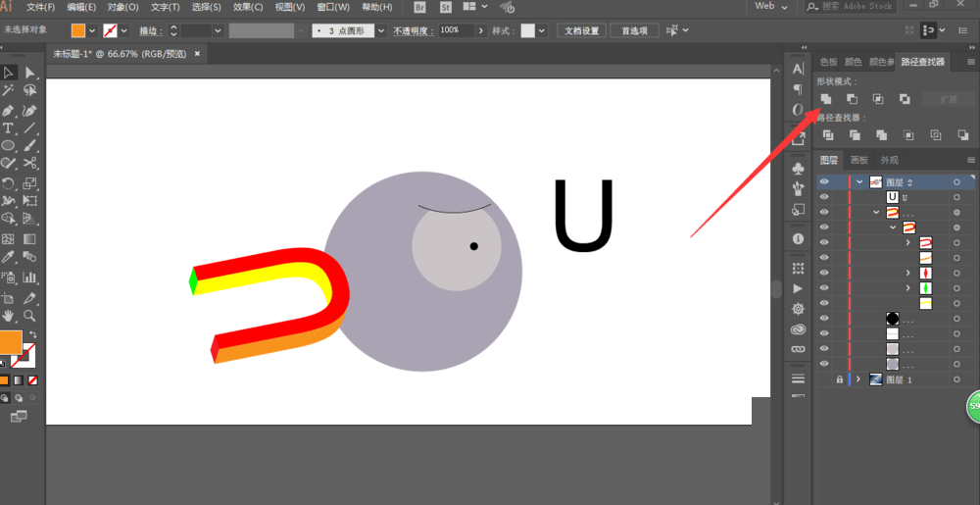
Task: Select the Gradient tool
Action: 29,238
